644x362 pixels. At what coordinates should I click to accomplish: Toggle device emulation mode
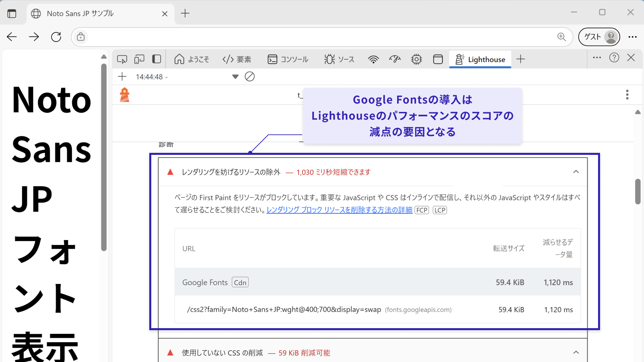point(139,59)
